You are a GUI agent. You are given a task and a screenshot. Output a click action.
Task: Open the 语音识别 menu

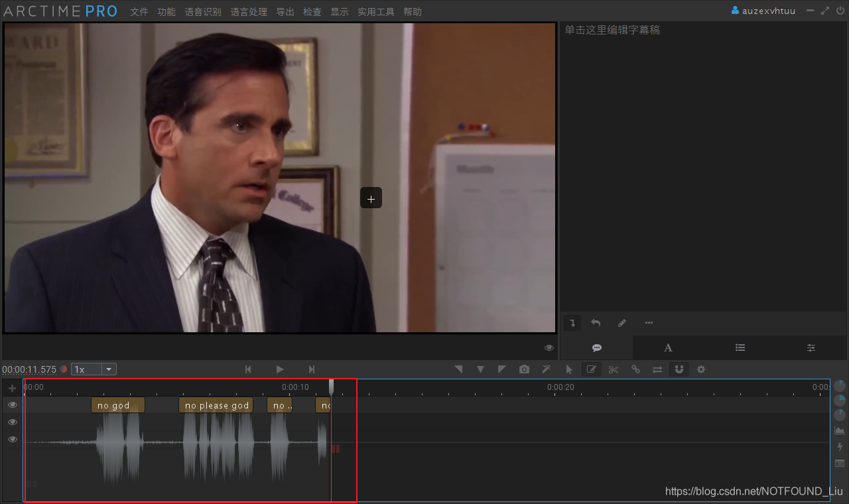pyautogui.click(x=203, y=12)
